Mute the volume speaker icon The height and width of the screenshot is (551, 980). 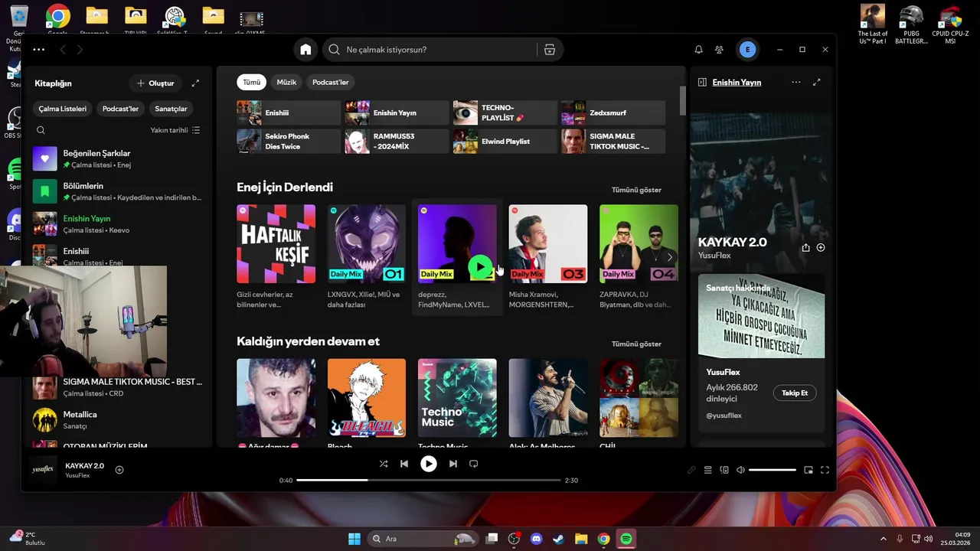pos(740,470)
